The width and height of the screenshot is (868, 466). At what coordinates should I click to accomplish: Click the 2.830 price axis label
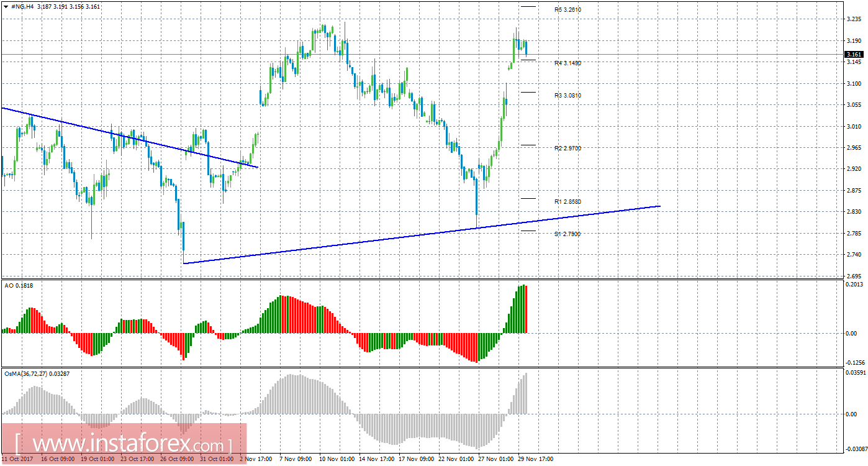[x=854, y=212]
